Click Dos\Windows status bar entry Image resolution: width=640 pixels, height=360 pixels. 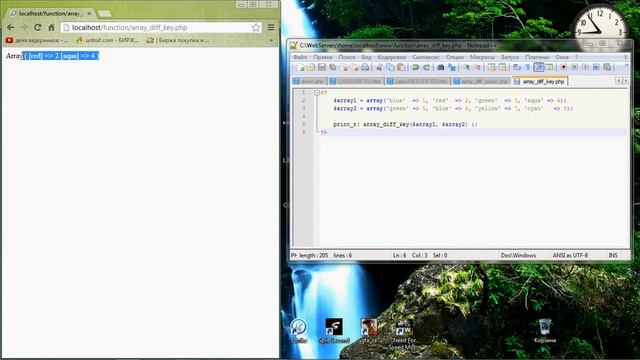518,256
